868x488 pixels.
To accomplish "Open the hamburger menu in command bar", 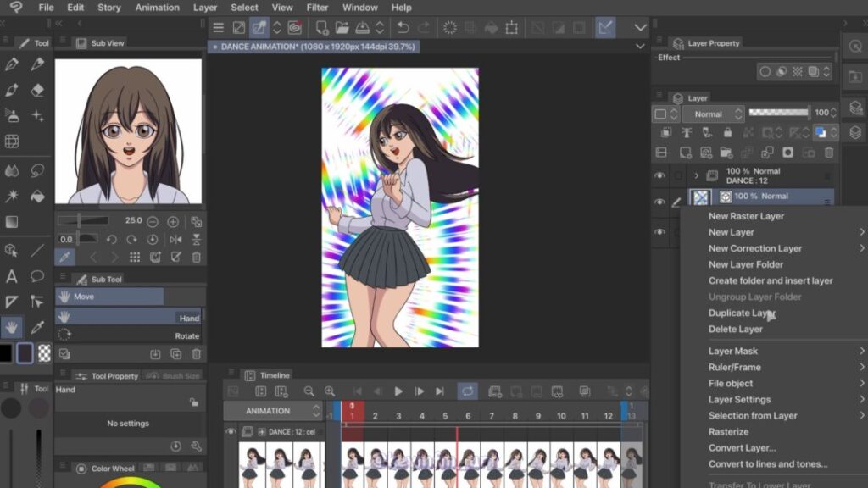I will tap(218, 27).
